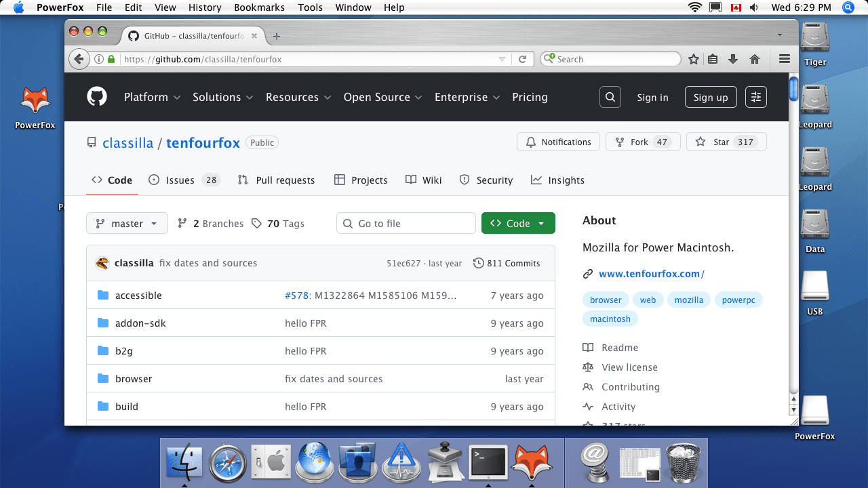Open the browser downloads arrow icon
868x488 pixels.
733,59
